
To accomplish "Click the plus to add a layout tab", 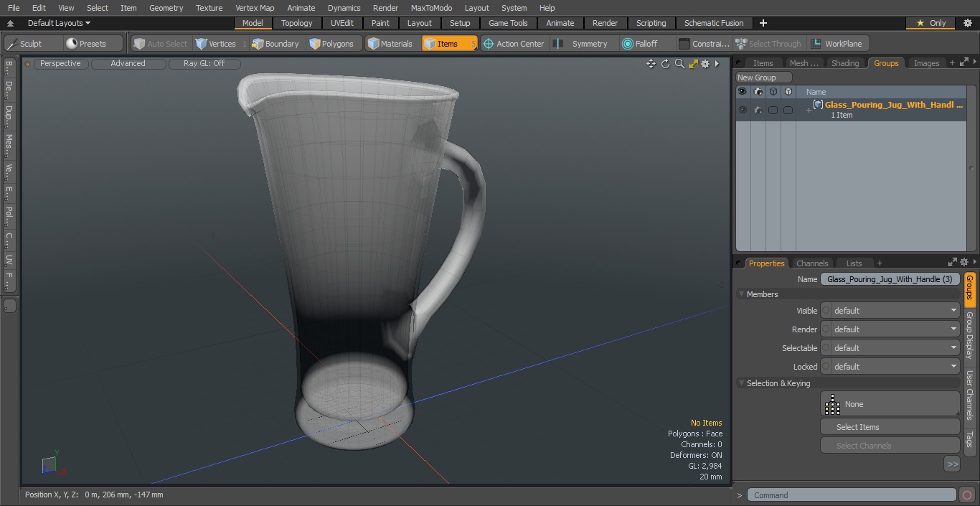I will 763,23.
